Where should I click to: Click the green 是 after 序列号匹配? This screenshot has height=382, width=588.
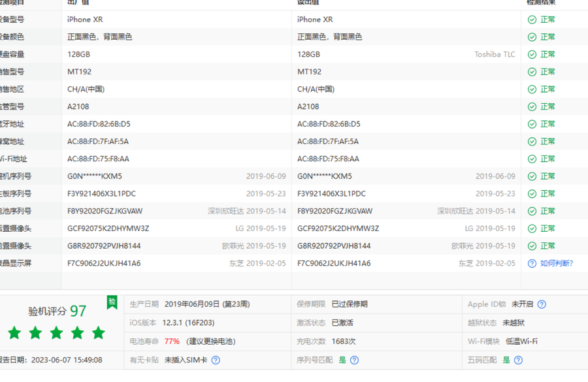[342, 360]
